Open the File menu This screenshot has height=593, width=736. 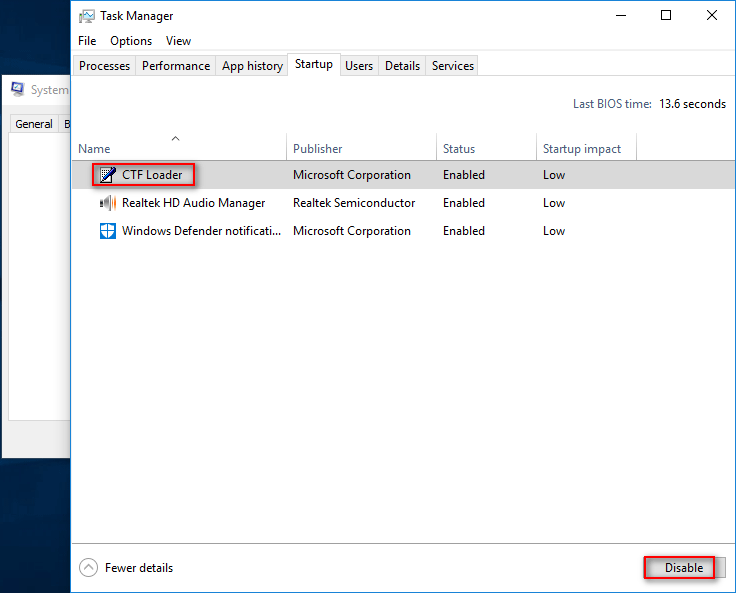87,41
